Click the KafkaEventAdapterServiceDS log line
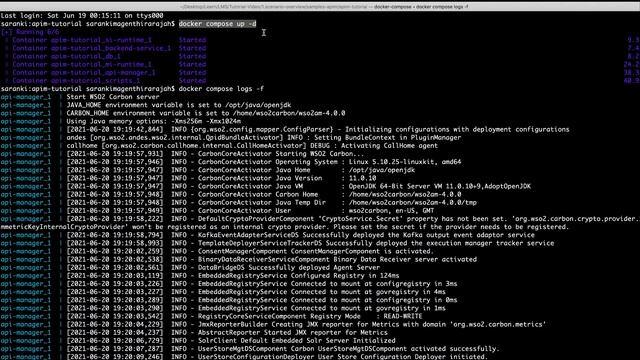Image resolution: width=640 pixels, height=360 pixels. pyautogui.click(x=268, y=235)
